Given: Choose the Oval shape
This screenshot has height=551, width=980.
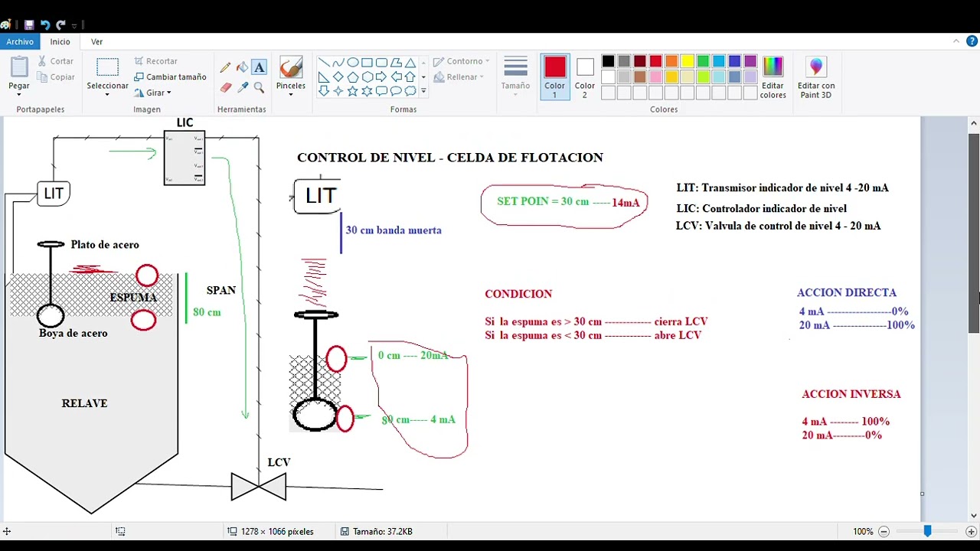Looking at the screenshot, I should [352, 63].
